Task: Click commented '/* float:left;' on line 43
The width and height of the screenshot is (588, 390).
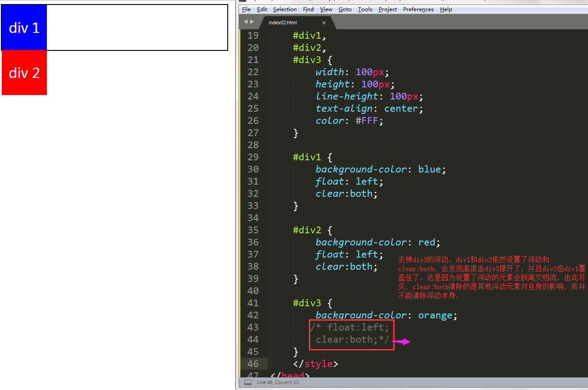Action: coord(350,327)
